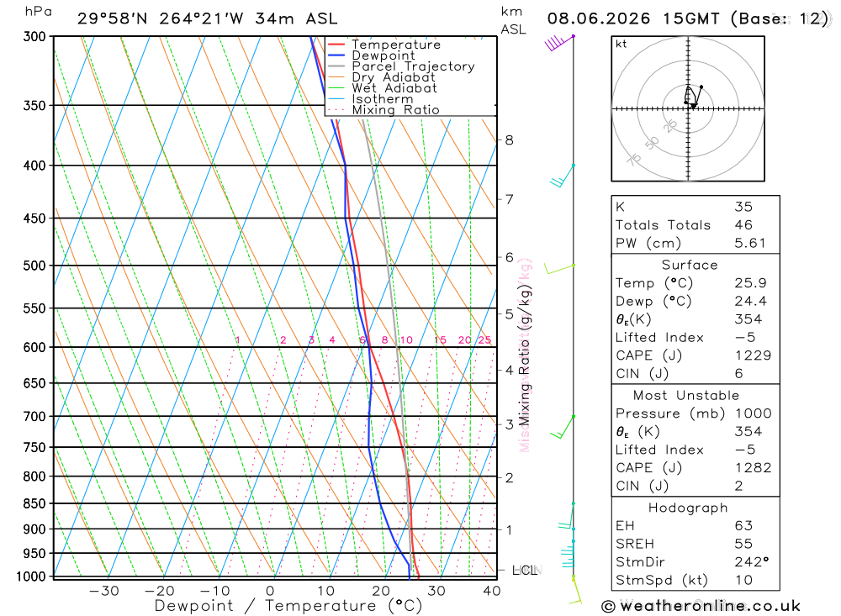Click the 'Hodograph' section heading in table
Screen dimensions: 841x616
688,508
